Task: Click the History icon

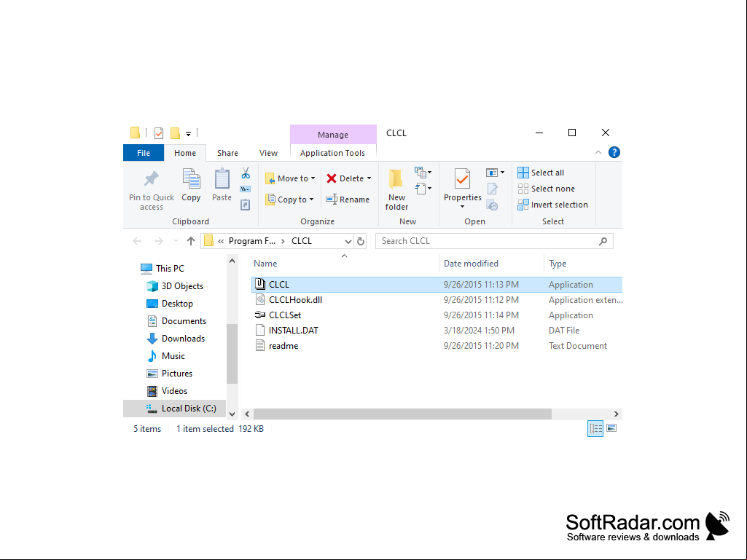Action: click(492, 205)
